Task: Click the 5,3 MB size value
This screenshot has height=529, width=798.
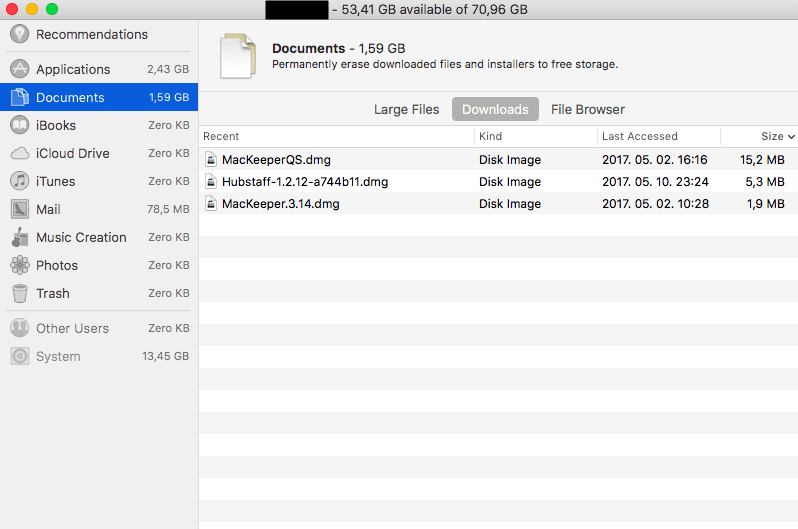Action: click(765, 182)
